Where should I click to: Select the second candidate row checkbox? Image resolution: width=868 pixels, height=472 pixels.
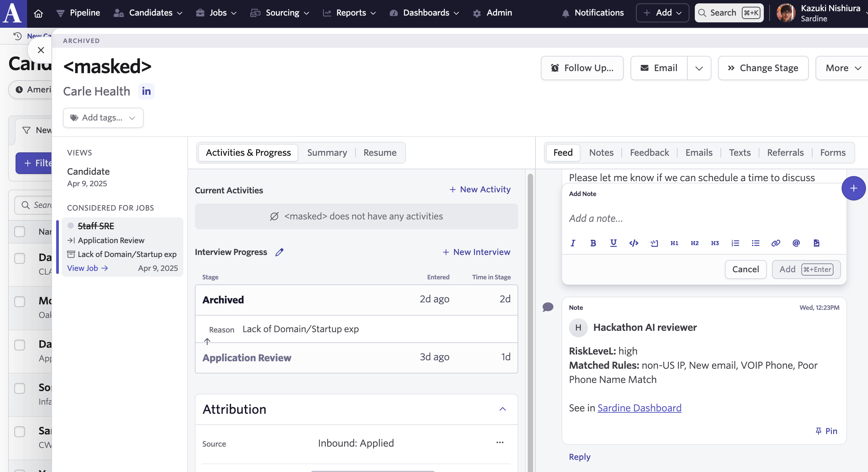coord(20,301)
